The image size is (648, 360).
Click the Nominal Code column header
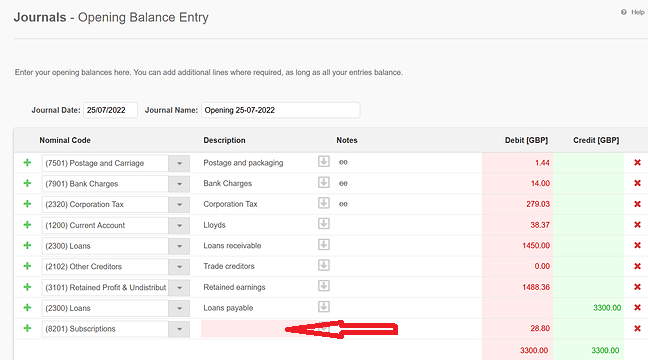click(x=65, y=140)
